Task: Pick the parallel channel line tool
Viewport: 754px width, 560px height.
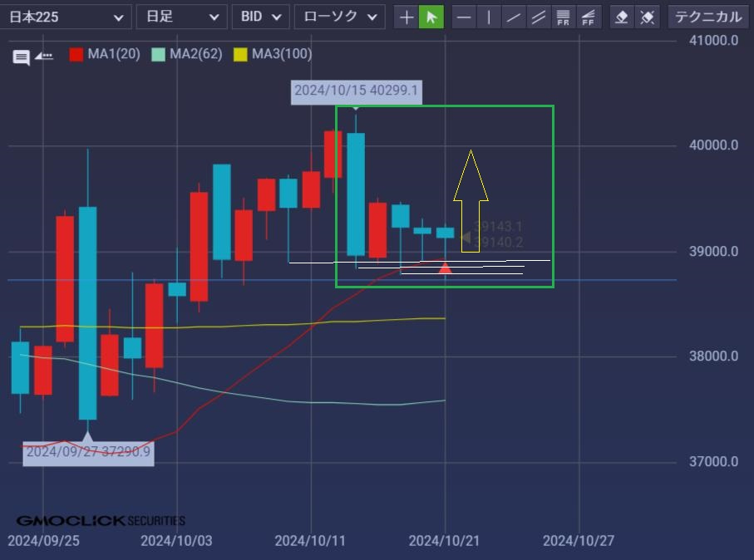Action: coord(539,17)
